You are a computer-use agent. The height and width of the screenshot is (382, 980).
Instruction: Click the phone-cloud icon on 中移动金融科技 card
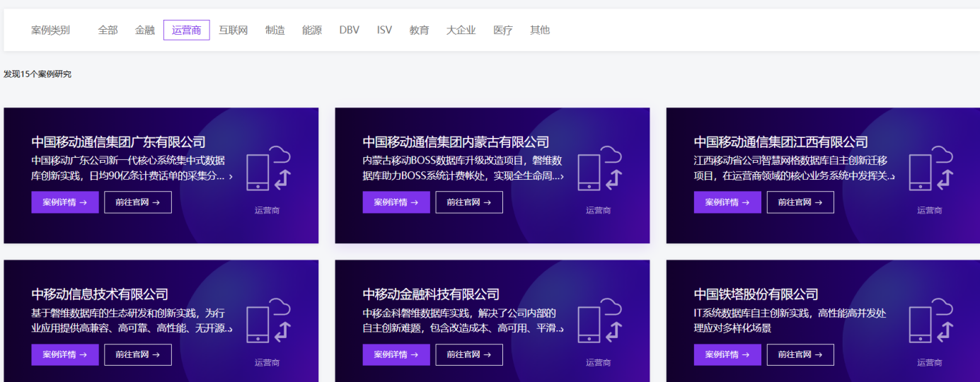tap(599, 320)
